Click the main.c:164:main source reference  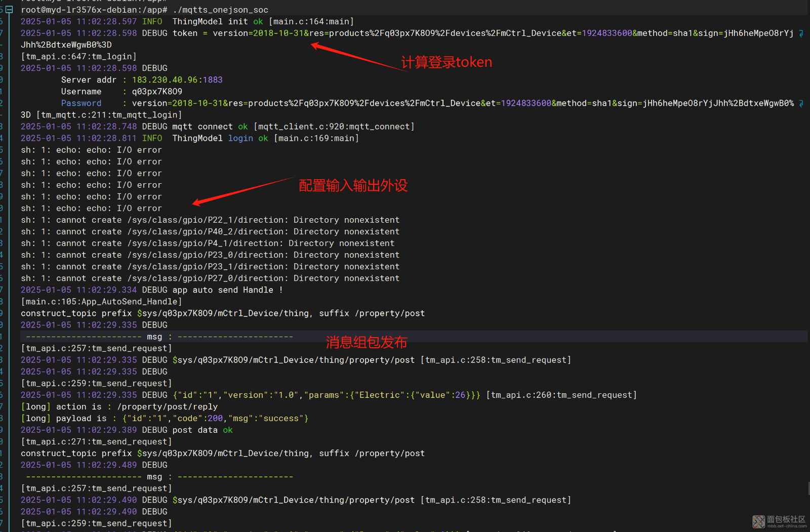pos(311,22)
